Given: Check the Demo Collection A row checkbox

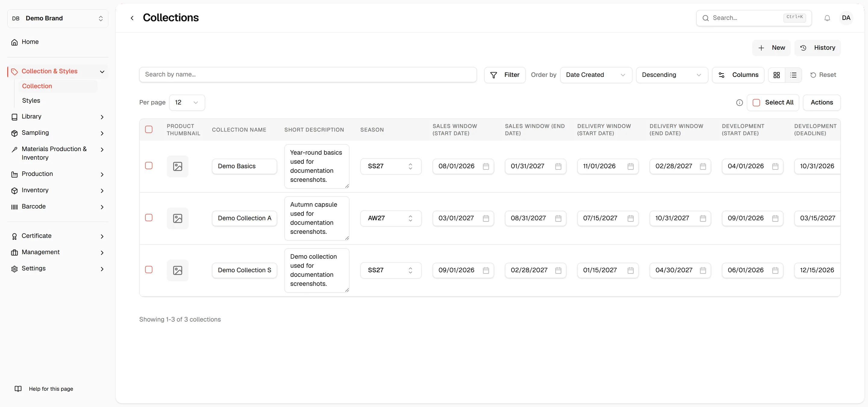Looking at the screenshot, I should tap(149, 217).
